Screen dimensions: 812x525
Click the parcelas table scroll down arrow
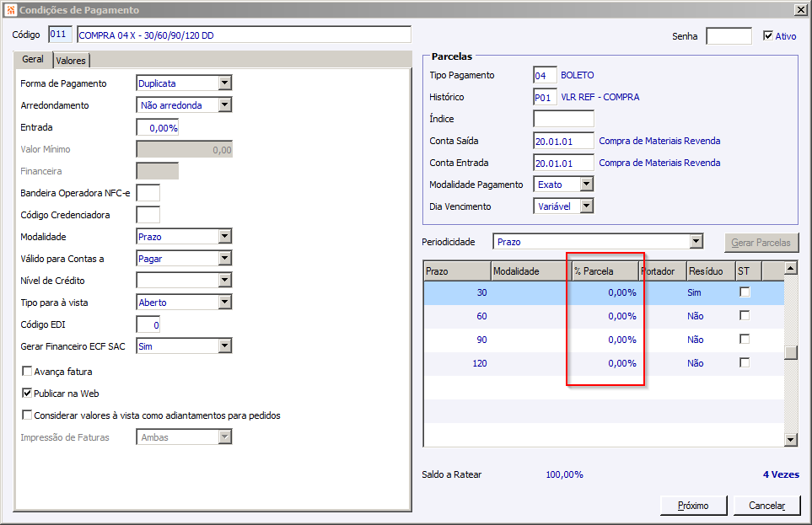pos(790,440)
